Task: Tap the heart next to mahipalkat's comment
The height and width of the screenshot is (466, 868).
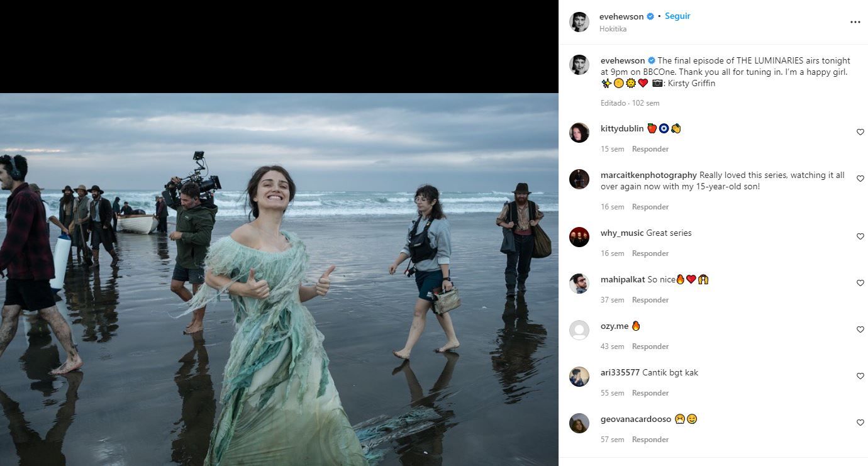Action: [860, 283]
